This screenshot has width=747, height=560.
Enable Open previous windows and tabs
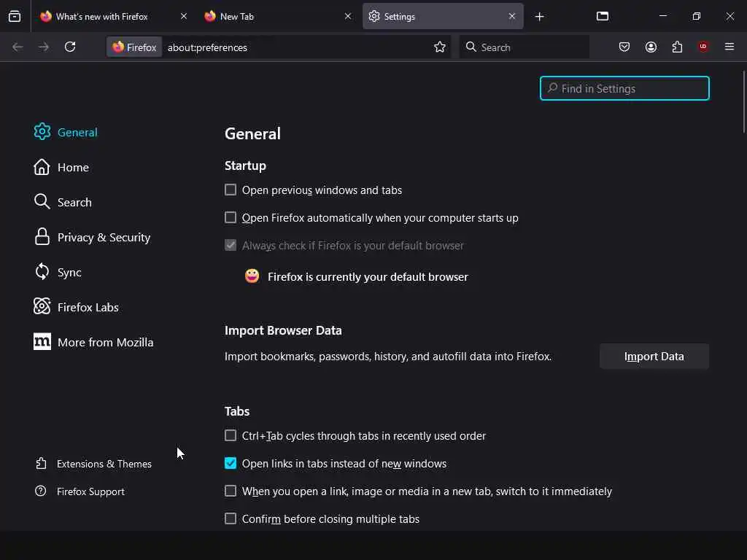coord(231,190)
